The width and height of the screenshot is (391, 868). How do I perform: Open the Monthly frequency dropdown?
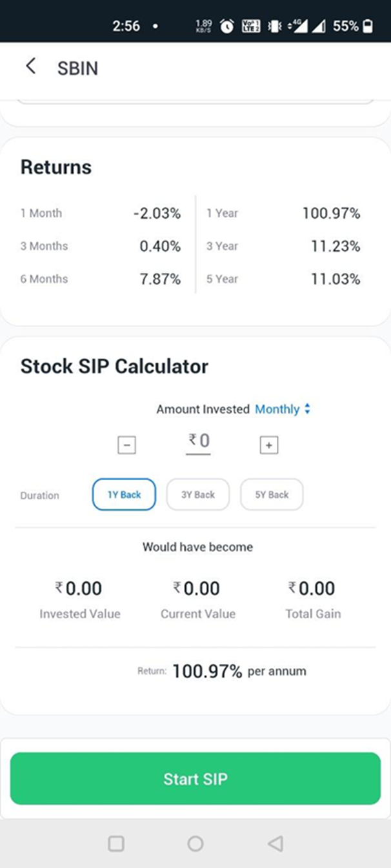tap(283, 409)
